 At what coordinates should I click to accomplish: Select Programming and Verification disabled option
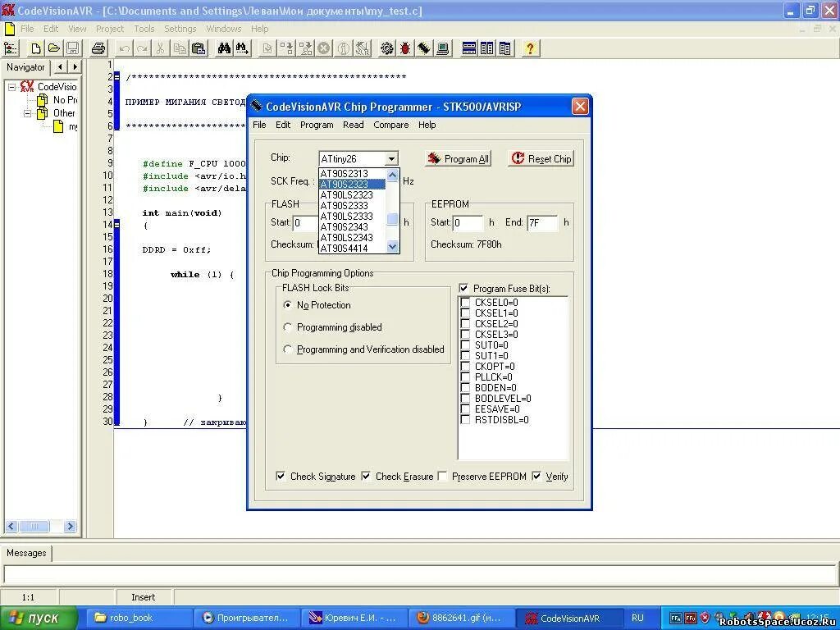[288, 349]
